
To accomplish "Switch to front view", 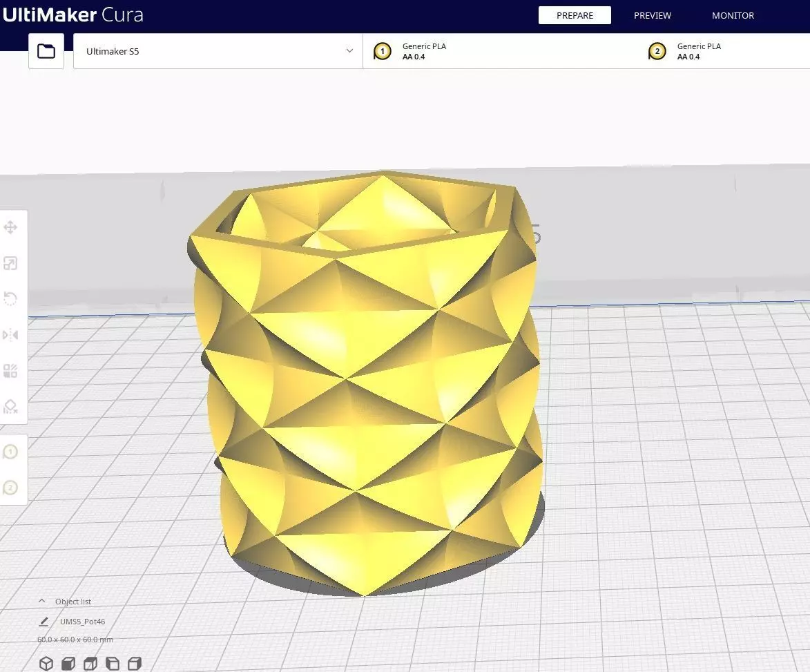I will pyautogui.click(x=68, y=663).
